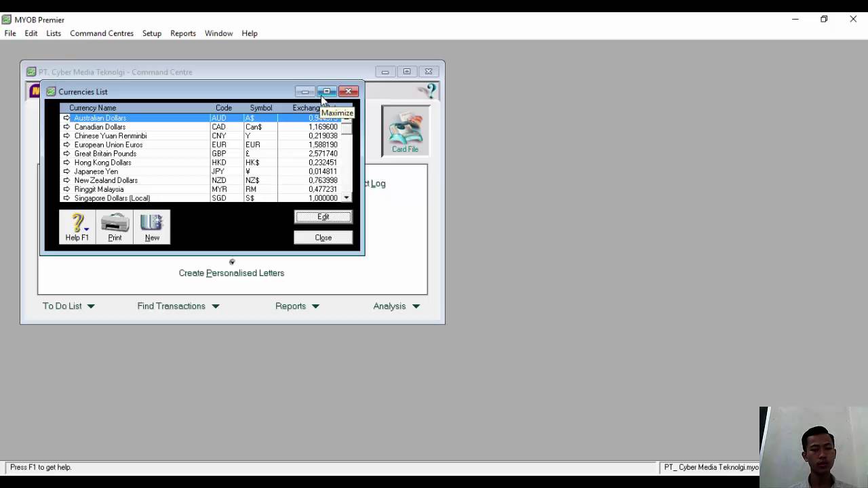This screenshot has width=868, height=488.
Task: Click arrow icon beside Hong Kong Dollars
Action: tap(66, 163)
